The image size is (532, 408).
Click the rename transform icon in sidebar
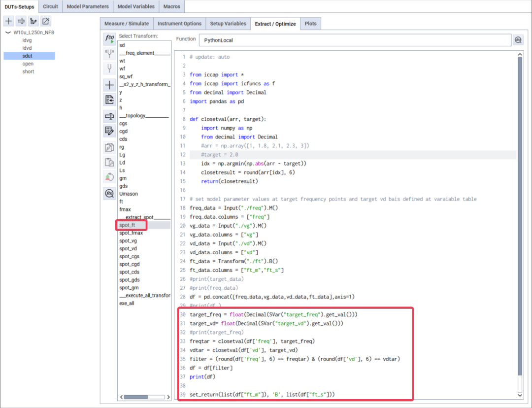coord(109,116)
